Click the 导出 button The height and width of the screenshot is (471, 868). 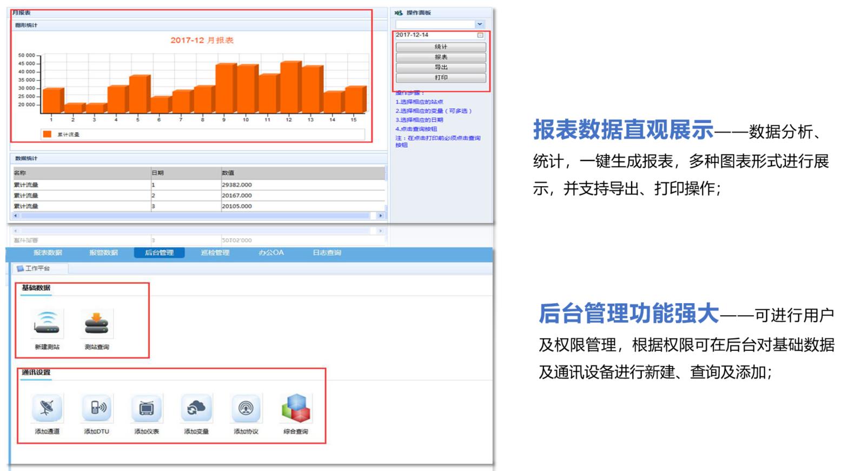point(441,68)
